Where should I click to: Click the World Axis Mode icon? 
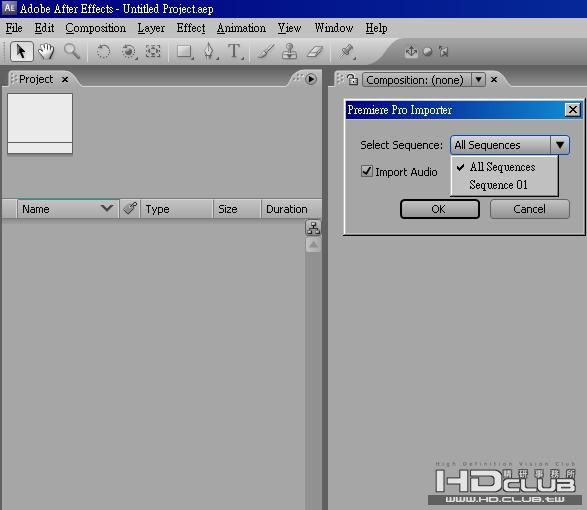(427, 52)
